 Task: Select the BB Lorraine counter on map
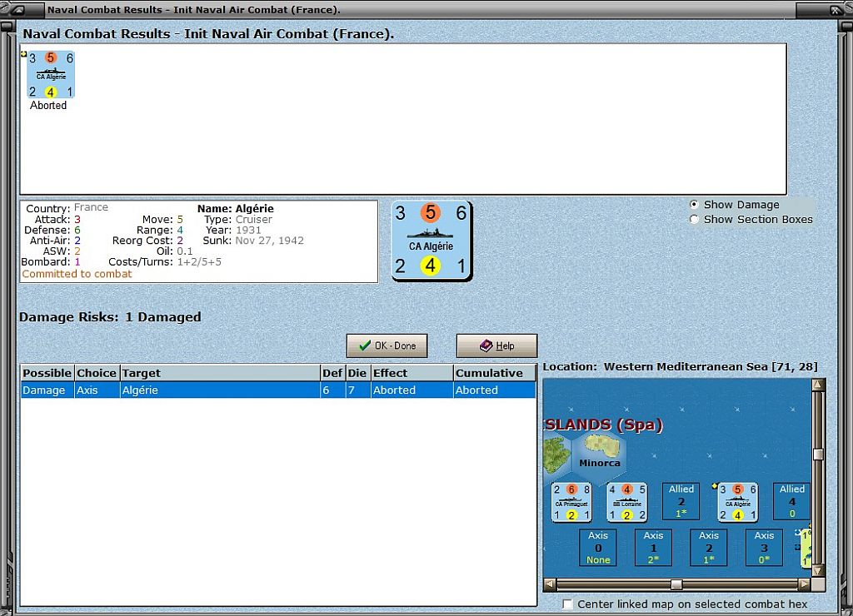pos(626,502)
